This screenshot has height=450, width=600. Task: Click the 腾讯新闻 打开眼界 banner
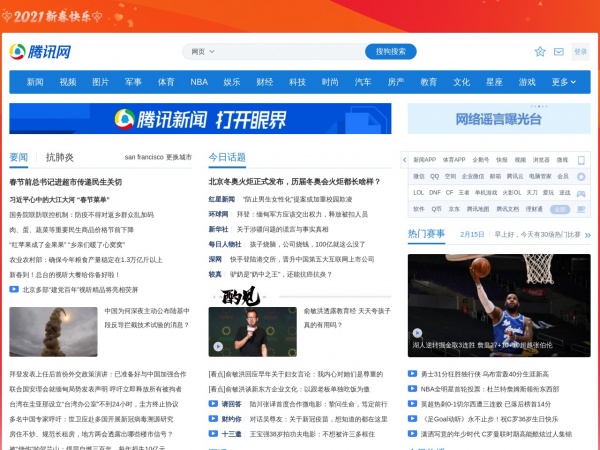coord(200,119)
